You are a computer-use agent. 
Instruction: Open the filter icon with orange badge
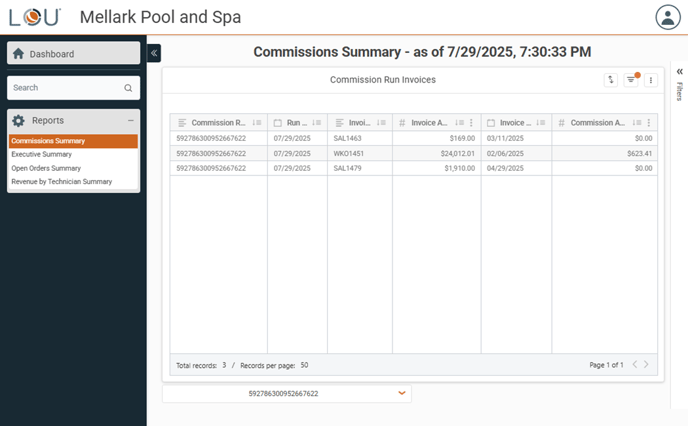click(631, 80)
